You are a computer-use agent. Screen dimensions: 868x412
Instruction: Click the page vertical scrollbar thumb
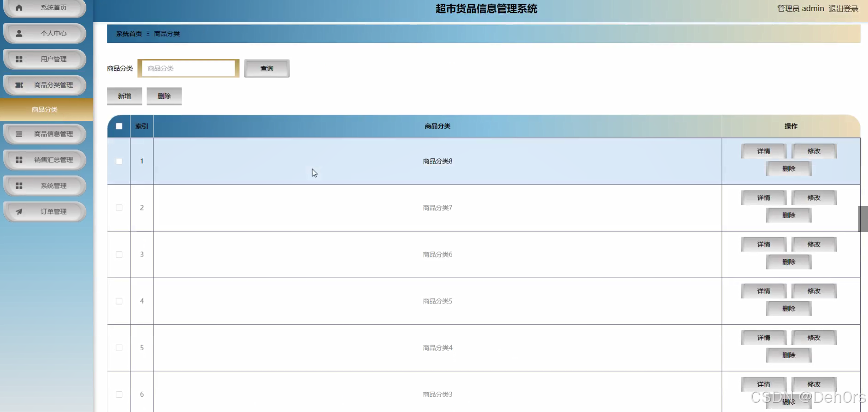863,219
